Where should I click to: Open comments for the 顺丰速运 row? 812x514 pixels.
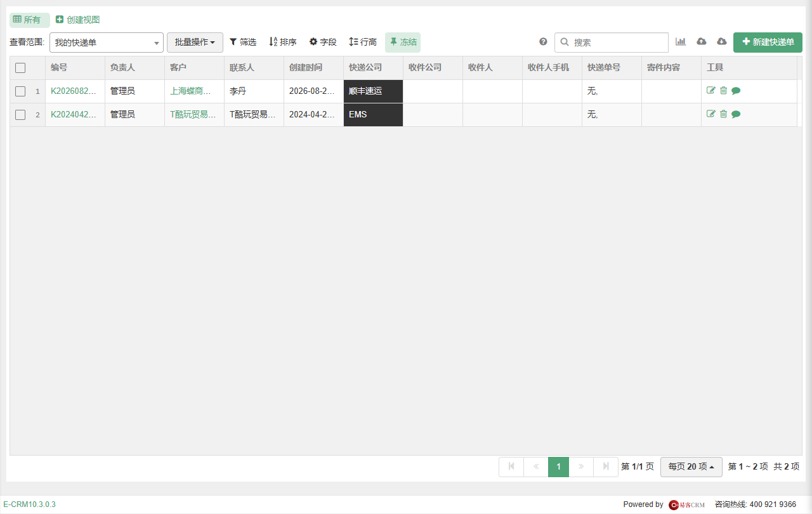point(736,91)
